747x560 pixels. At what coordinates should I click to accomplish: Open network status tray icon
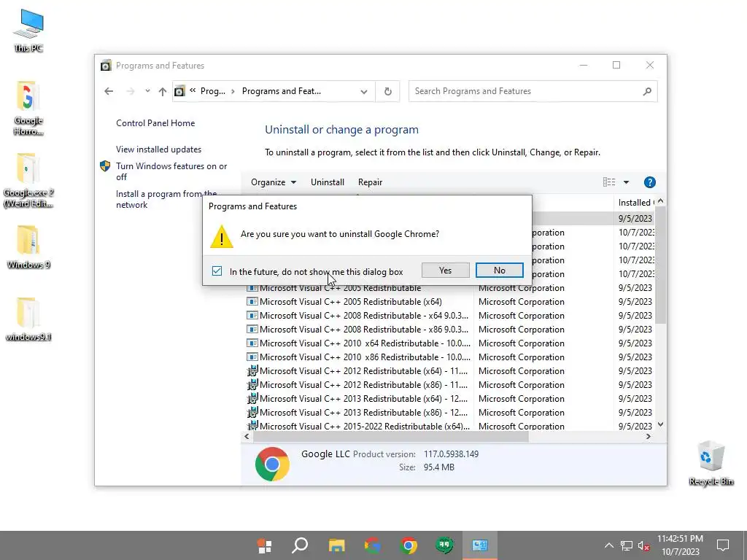627,545
